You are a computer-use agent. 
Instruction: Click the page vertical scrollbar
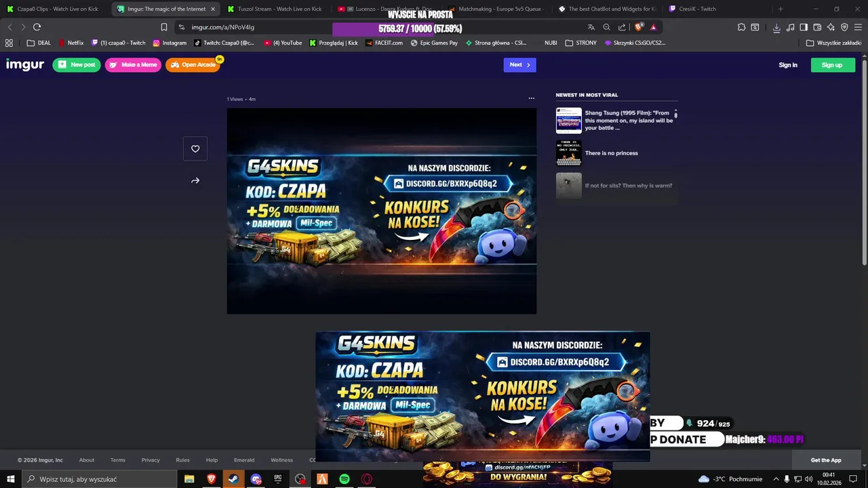pyautogui.click(x=865, y=163)
